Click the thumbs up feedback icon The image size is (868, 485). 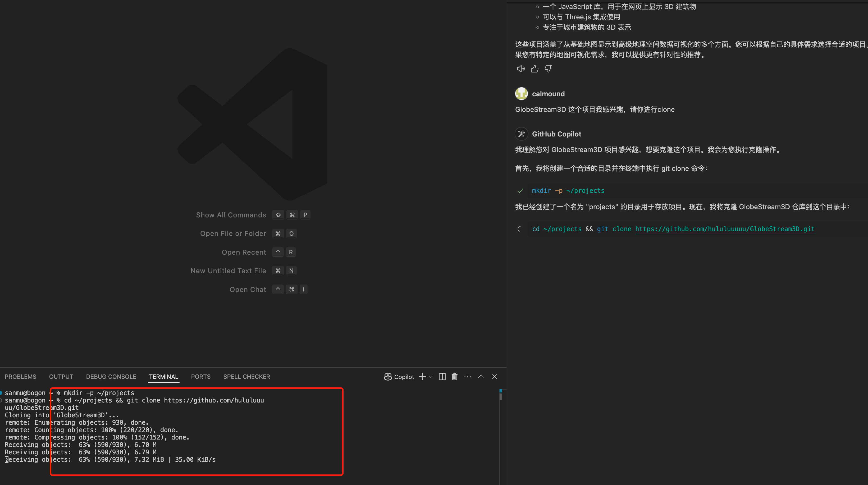[534, 69]
